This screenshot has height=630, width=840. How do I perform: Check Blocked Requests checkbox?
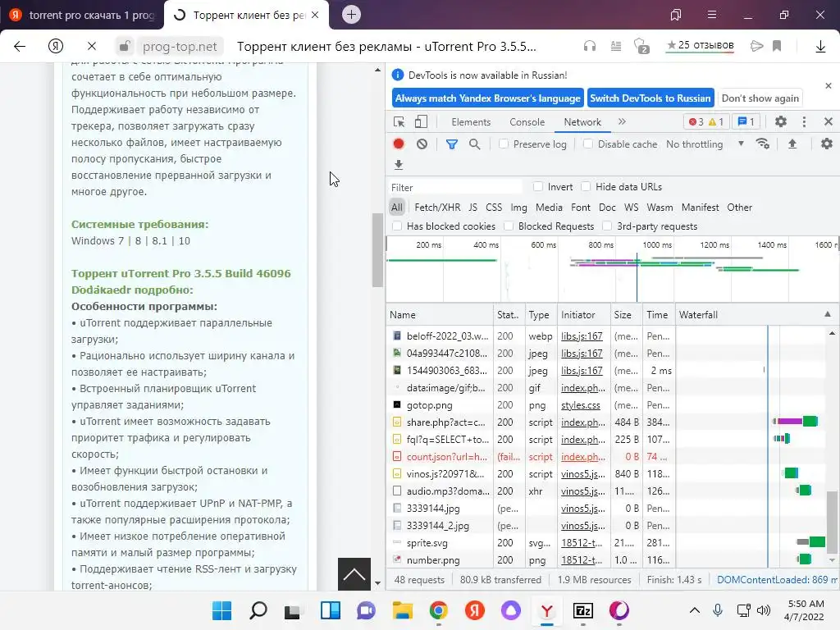point(509,226)
